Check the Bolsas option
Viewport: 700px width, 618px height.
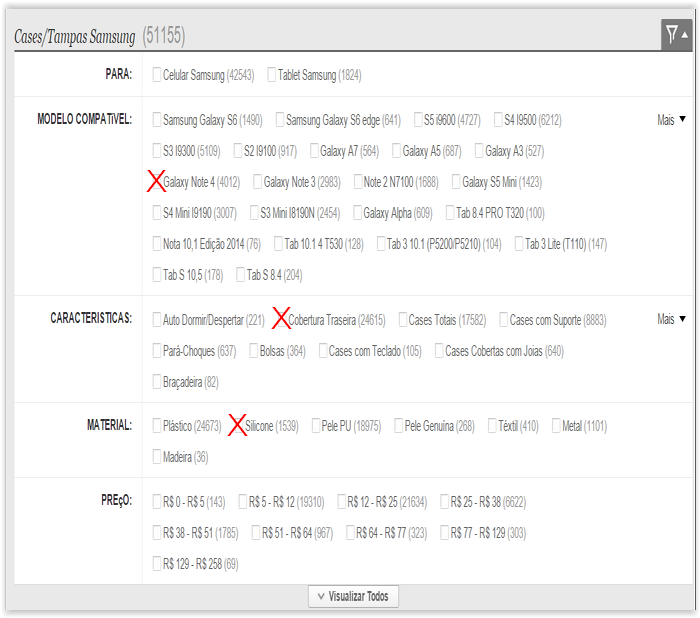254,351
